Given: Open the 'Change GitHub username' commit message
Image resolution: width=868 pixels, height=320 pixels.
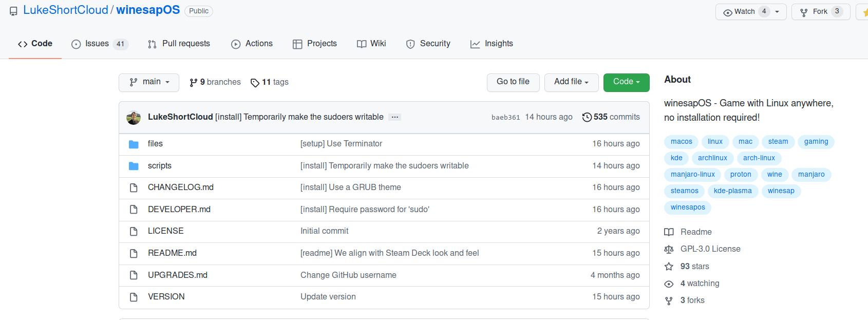Looking at the screenshot, I should [348, 275].
